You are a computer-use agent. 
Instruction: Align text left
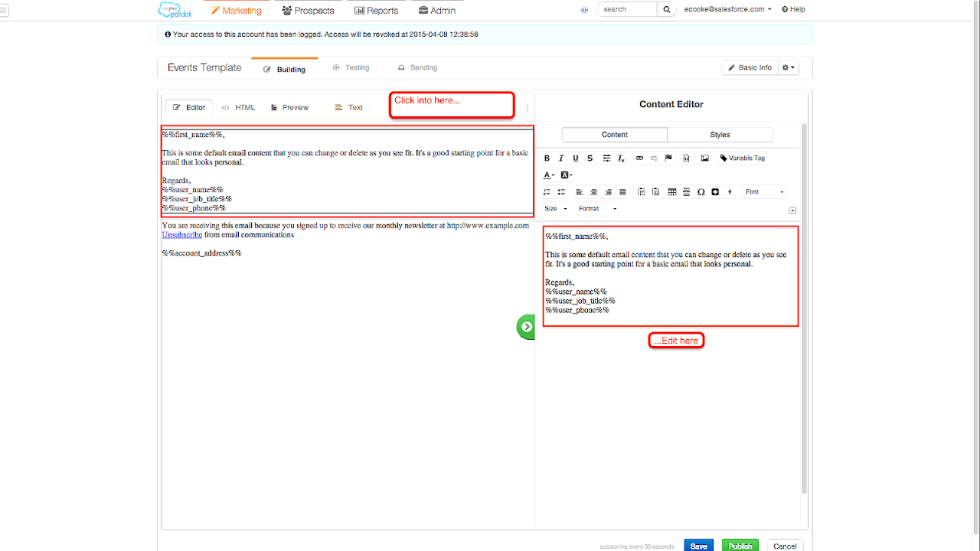click(580, 192)
